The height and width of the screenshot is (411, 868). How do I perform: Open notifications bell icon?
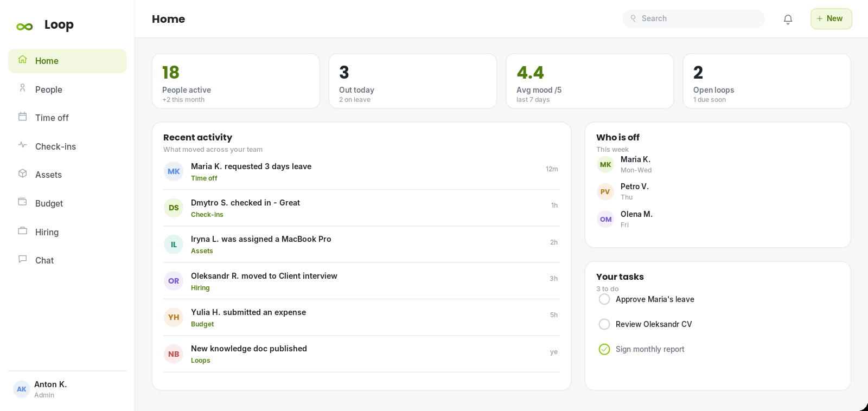[x=788, y=20]
